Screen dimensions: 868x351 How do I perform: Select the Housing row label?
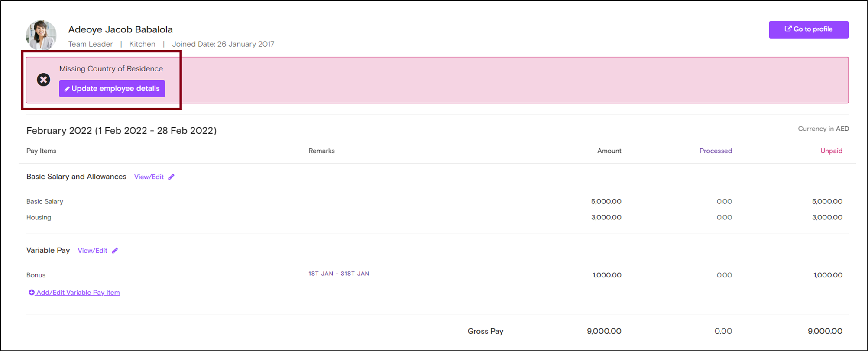[x=39, y=217]
